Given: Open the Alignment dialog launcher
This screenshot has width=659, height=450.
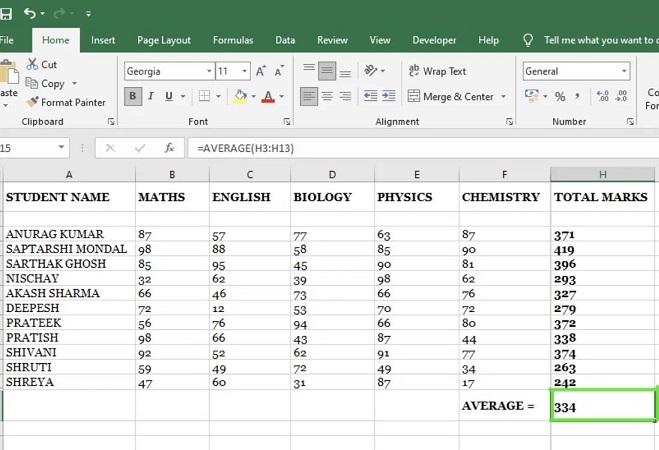Looking at the screenshot, I should (x=509, y=121).
